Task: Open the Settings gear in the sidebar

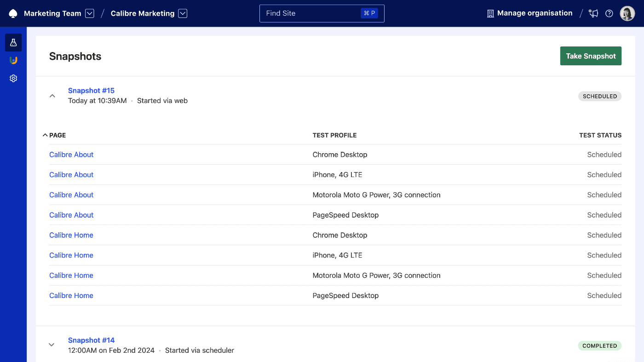Action: pos(13,78)
